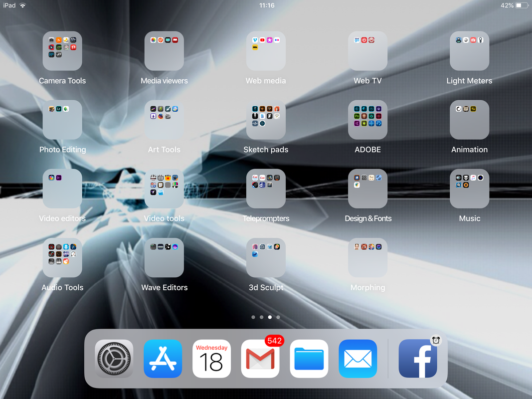This screenshot has height=399, width=532.
Task: Tap the 42% battery indicator
Action: (515, 5)
